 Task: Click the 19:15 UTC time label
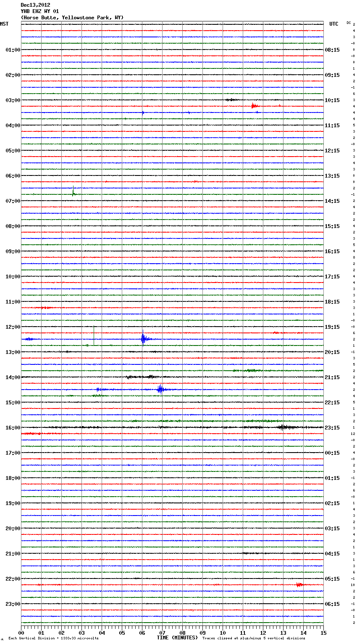click(x=332, y=327)
